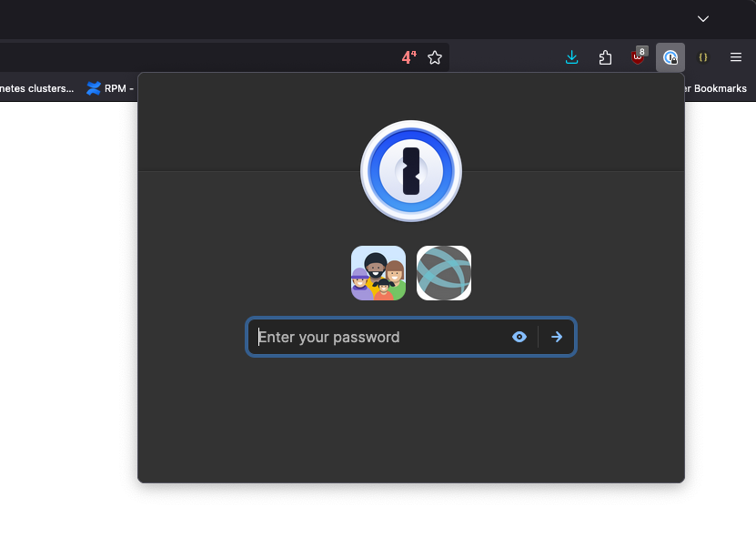This screenshot has height=537, width=756.
Task: Click the Confluence icon on RPM bookmark
Action: point(93,88)
